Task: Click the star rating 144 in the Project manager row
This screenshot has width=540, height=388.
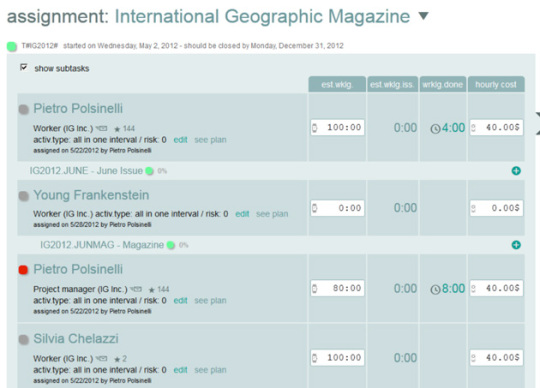Action: pyautogui.click(x=159, y=290)
